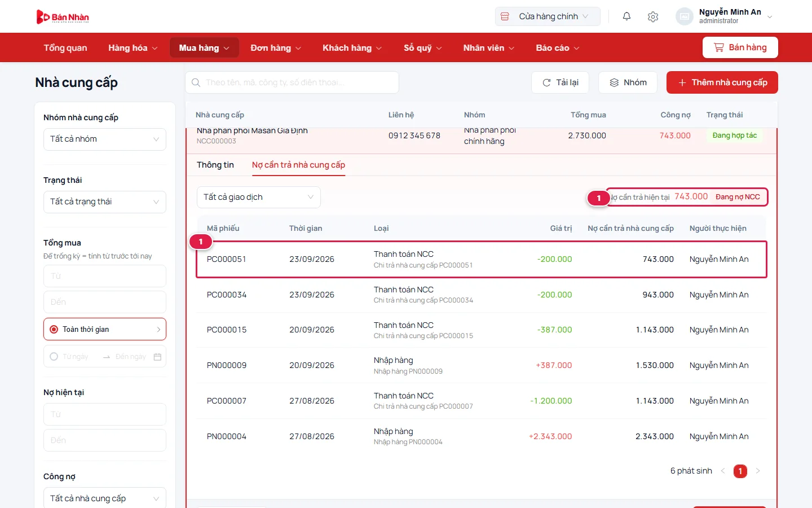Click the search magnifier icon

pyautogui.click(x=196, y=82)
